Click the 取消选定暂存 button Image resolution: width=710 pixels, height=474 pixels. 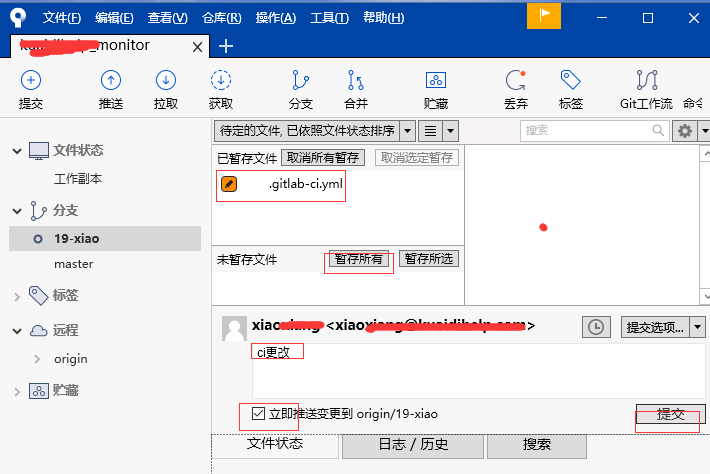pos(417,158)
